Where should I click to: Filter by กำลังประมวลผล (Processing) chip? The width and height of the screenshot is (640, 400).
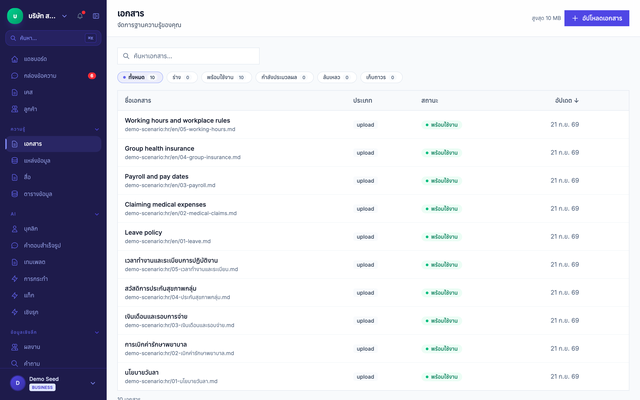(284, 77)
